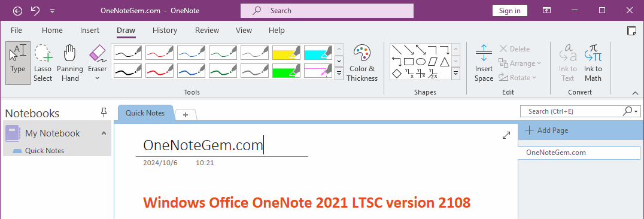The height and width of the screenshot is (219, 644).
Task: Collapse the My Notebook section list
Action: 104,133
